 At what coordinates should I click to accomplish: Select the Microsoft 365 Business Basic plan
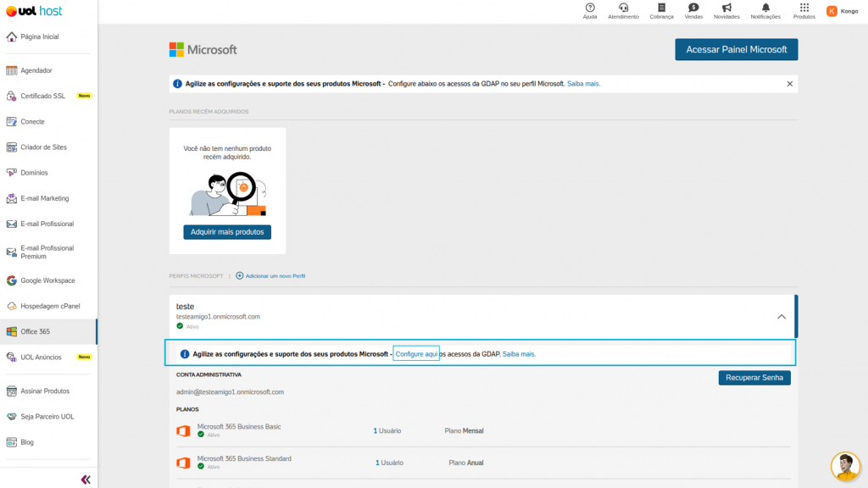[x=239, y=427]
